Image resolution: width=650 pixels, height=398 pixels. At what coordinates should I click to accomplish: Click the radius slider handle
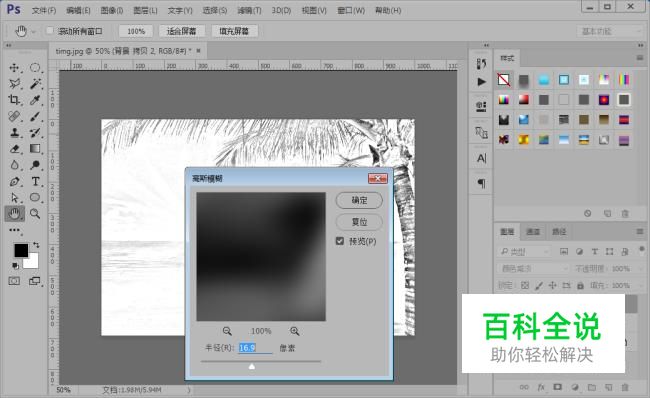pos(252,366)
